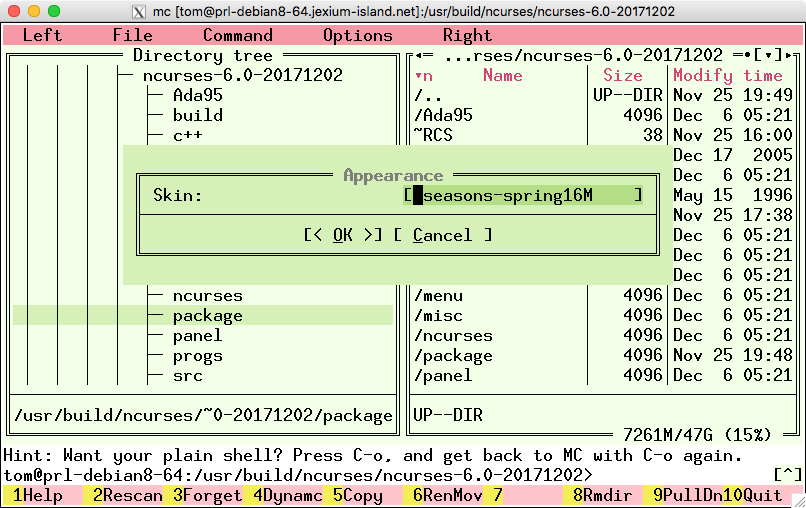Select ncurses-6.0-20171202 node in directory tree
This screenshot has height=508, width=806.
click(x=242, y=76)
